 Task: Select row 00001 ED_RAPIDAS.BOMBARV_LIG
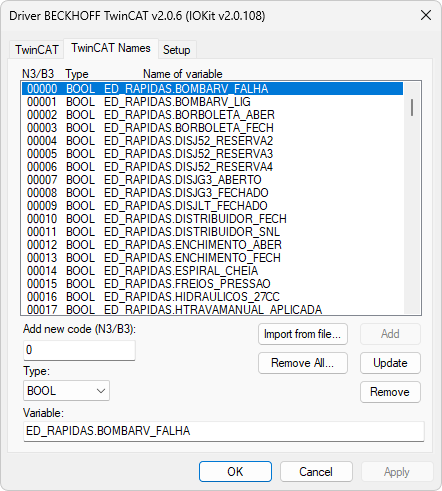[212, 102]
